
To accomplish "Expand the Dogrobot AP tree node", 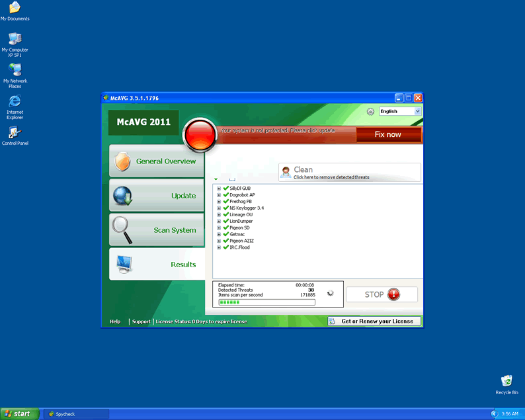I will point(219,194).
